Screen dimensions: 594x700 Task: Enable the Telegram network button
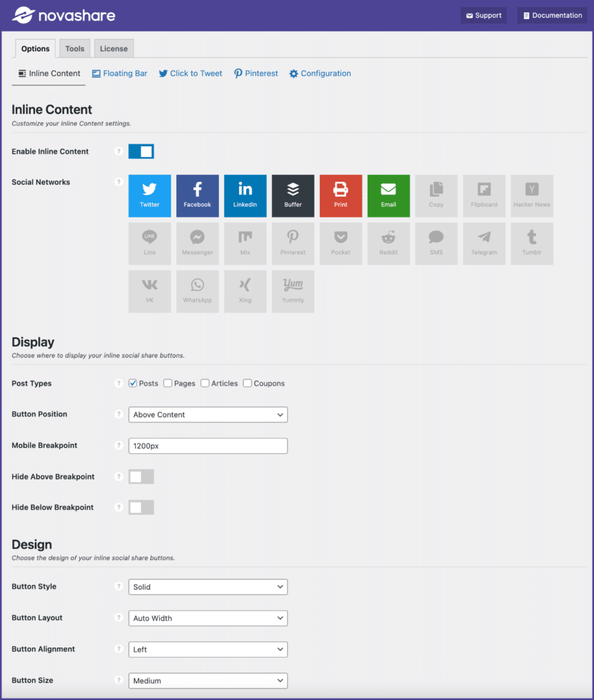point(484,244)
